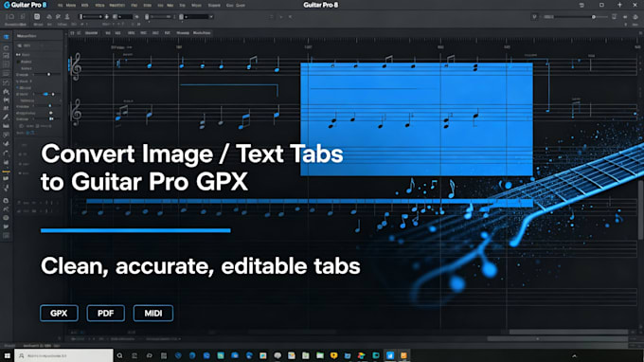This screenshot has width=644, height=362.
Task: Click the zoom slider handle in the toolbar
Action: [594, 17]
